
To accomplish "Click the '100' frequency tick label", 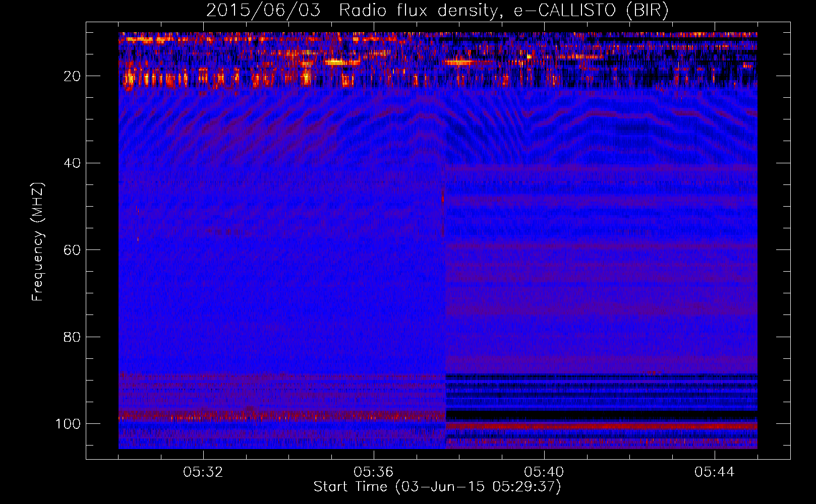I will pos(68,424).
